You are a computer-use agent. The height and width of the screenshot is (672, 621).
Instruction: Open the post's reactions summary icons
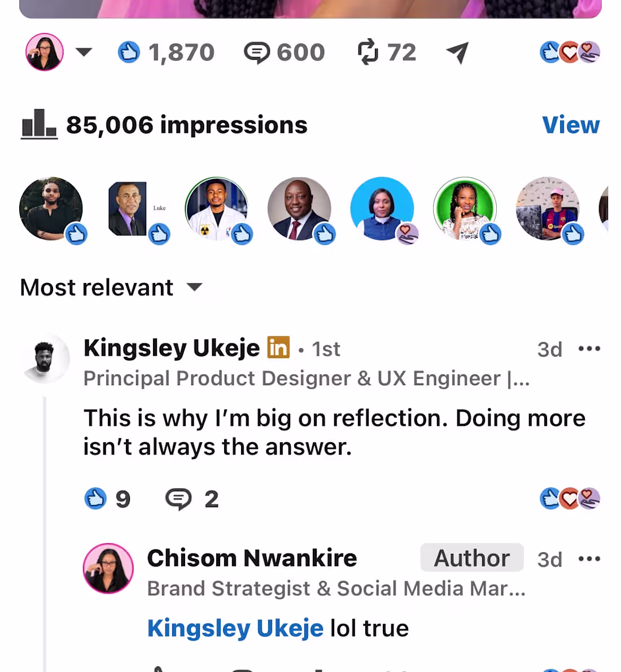(570, 53)
